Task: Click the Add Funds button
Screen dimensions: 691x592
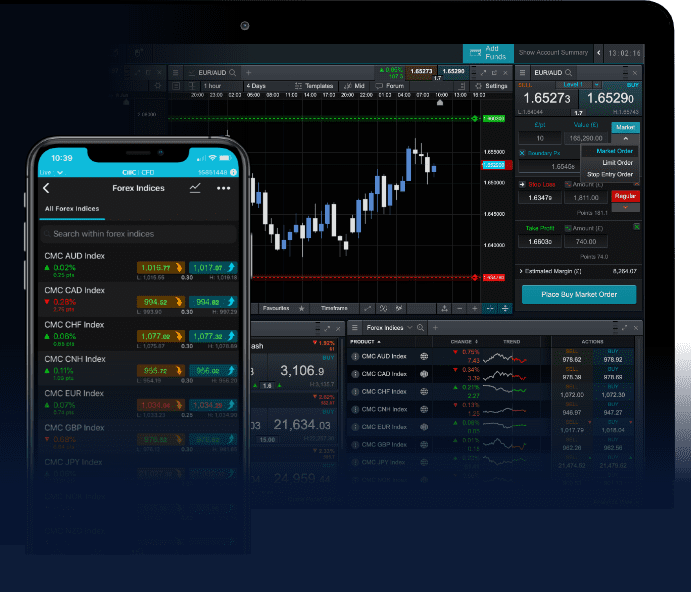Action: click(488, 53)
